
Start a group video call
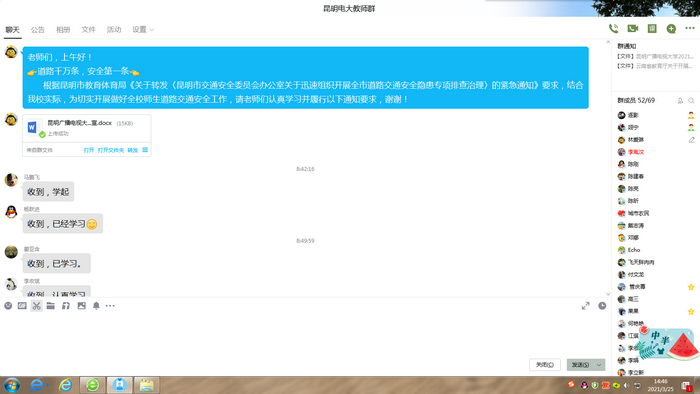[633, 29]
